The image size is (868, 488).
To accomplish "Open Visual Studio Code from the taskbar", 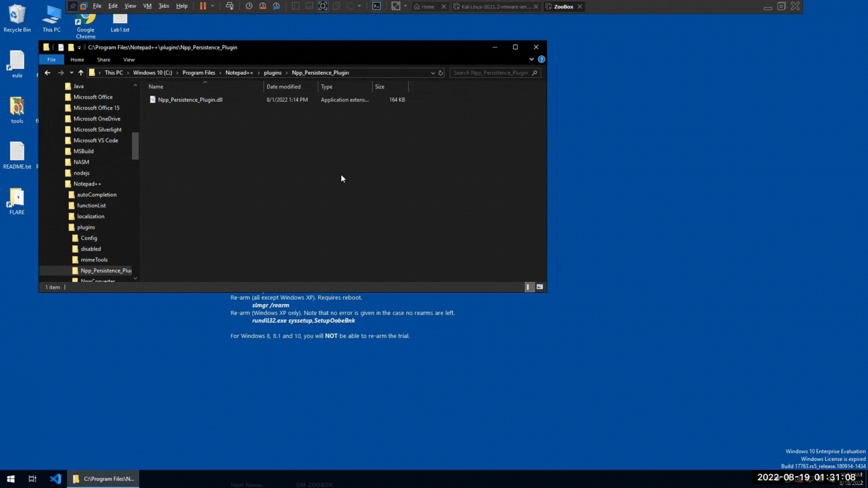I will [x=55, y=478].
